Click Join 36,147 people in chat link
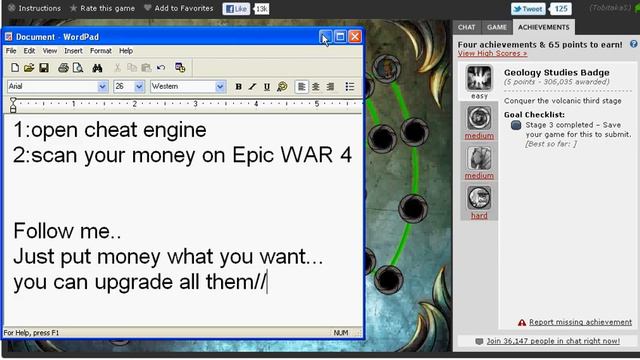 pos(553,341)
